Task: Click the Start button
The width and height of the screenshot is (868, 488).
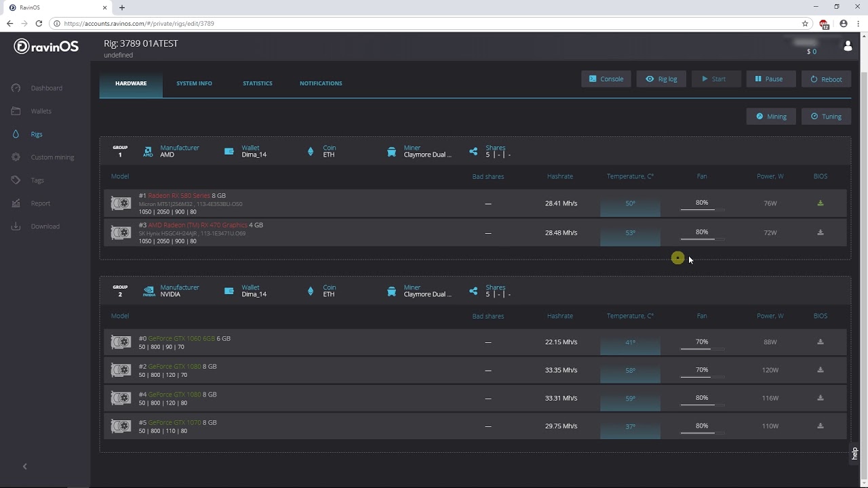Action: pyautogui.click(x=716, y=79)
